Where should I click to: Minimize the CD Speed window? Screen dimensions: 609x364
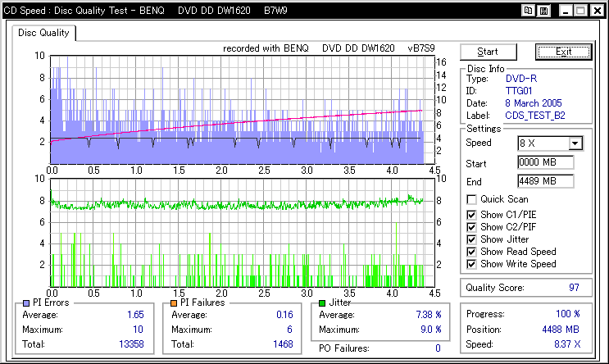(565, 11)
